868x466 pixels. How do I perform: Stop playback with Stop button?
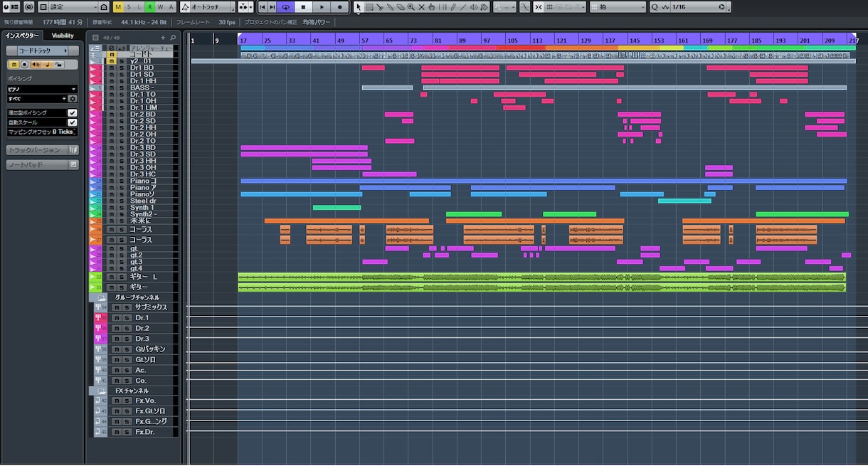coord(303,6)
